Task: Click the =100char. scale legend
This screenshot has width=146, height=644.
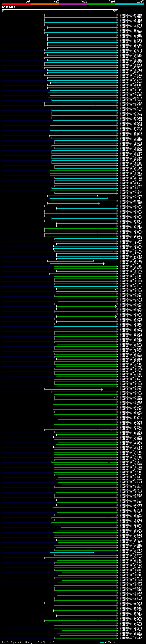Action: (x=109, y=642)
